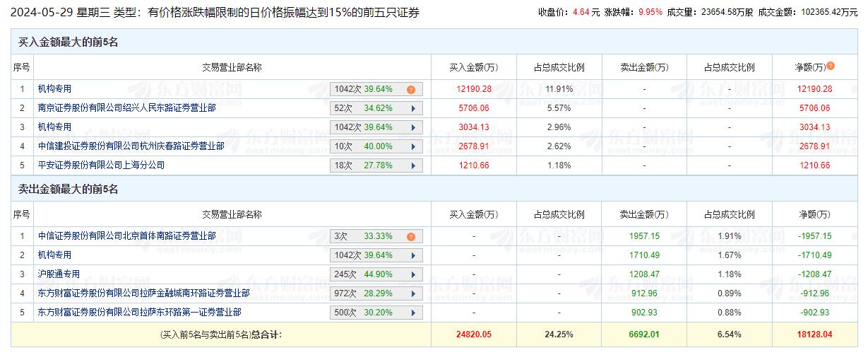The width and height of the screenshot is (868, 355).
Task: Click 买入金额(万) column header in buy table
Action: [473, 68]
